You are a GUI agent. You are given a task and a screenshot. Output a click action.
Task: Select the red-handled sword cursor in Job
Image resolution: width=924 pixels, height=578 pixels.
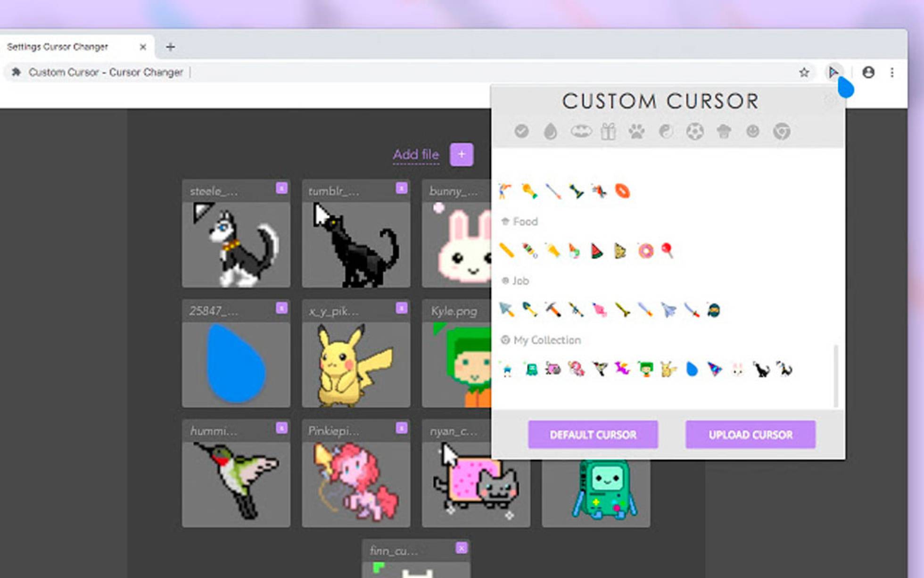pyautogui.click(x=691, y=310)
